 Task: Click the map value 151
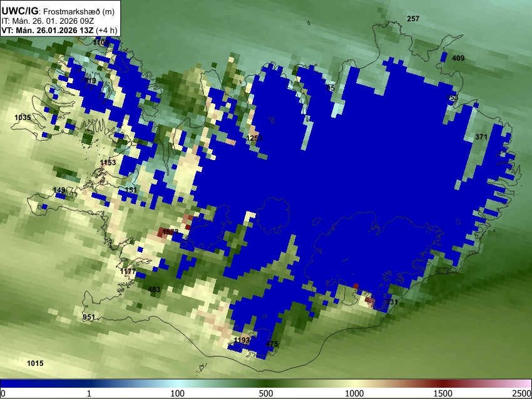pyautogui.click(x=131, y=190)
